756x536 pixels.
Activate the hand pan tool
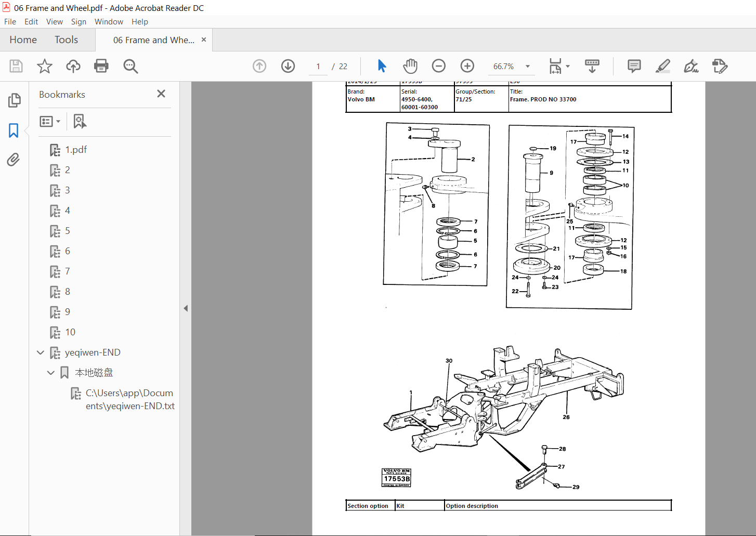coord(410,66)
